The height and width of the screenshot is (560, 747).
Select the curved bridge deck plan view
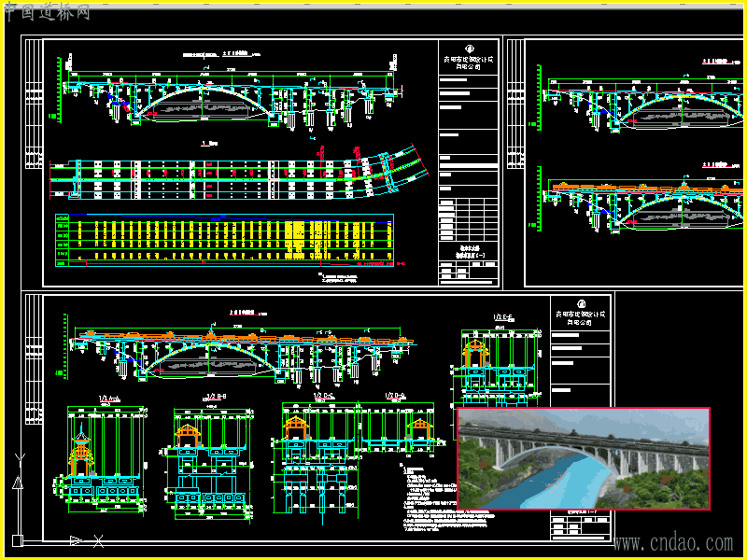238,175
